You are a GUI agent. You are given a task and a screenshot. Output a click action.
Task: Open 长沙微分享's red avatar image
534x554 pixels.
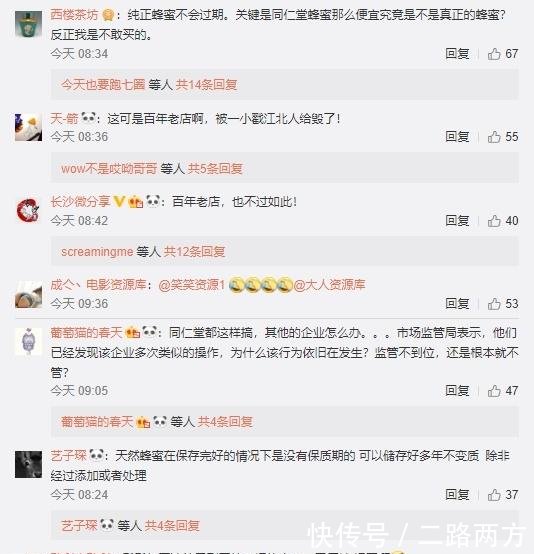29,211
